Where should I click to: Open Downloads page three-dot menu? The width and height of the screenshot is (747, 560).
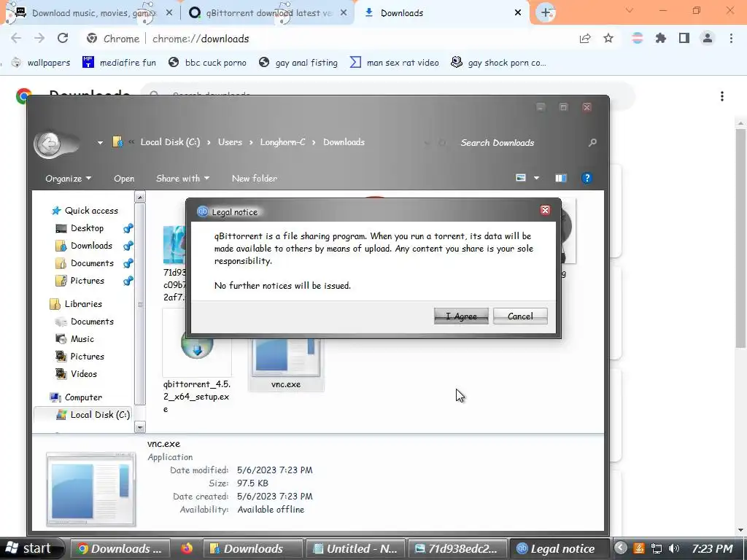[x=722, y=96]
